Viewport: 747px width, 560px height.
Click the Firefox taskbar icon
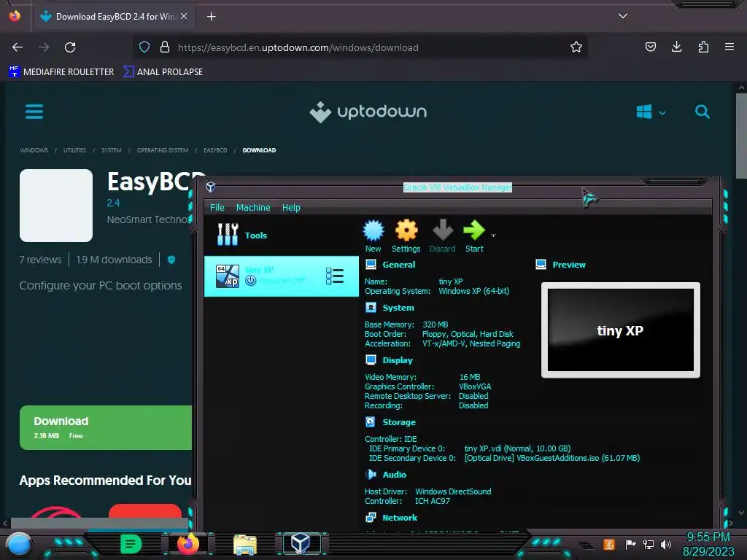coord(187,544)
